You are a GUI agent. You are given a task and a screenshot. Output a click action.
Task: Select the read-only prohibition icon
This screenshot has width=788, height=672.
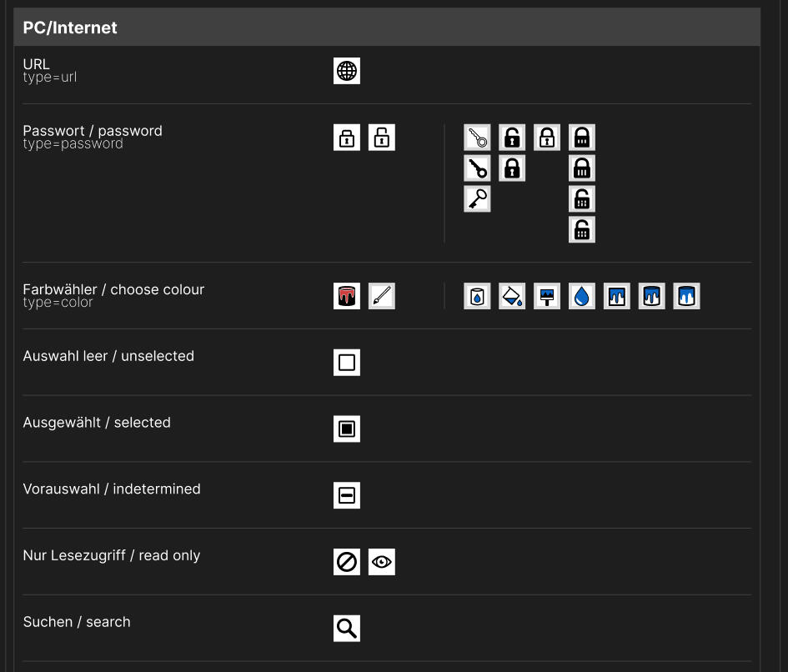347,561
